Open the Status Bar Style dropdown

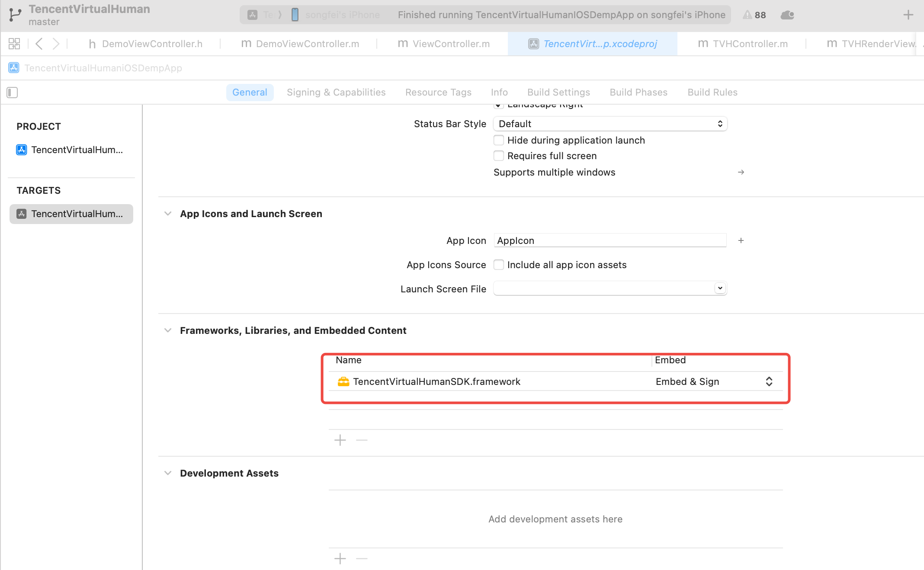610,124
